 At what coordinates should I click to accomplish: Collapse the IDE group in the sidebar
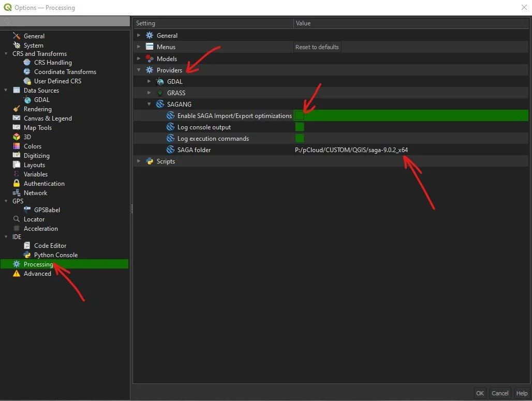6,236
